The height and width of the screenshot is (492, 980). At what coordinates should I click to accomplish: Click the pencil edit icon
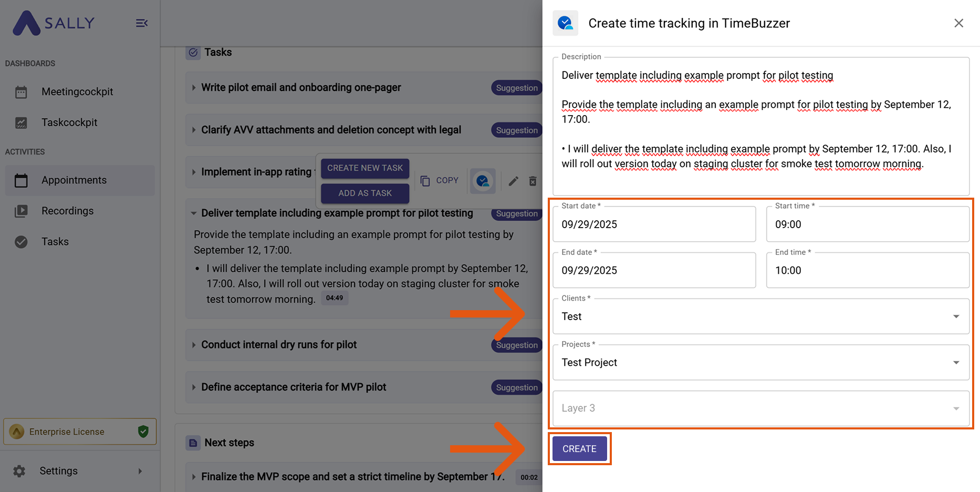click(514, 181)
